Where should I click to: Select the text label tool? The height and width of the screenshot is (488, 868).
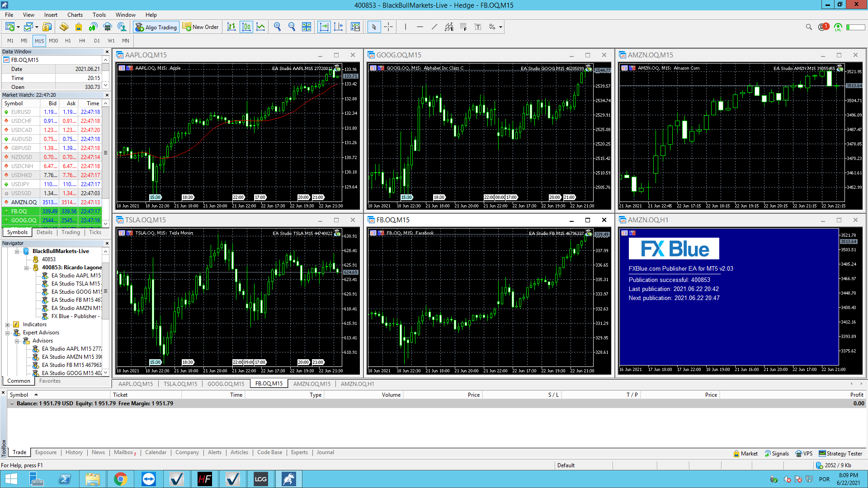478,27
